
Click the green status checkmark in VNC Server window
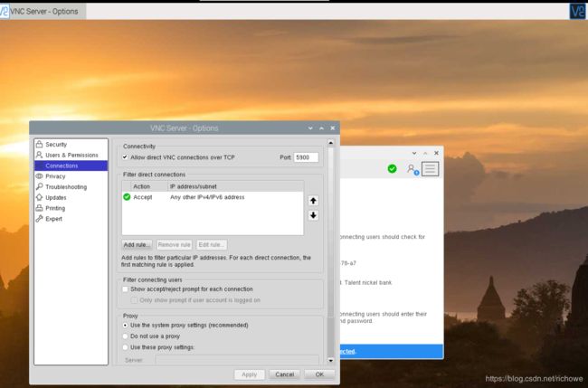pos(392,169)
